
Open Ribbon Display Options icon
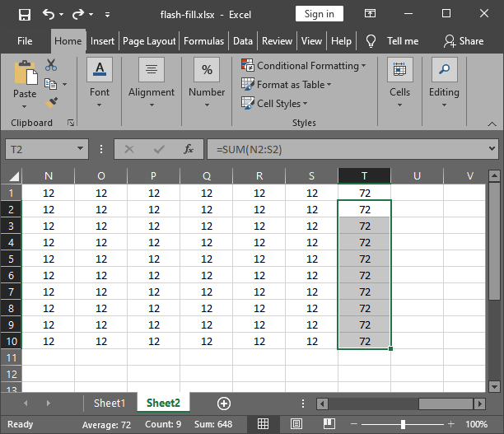pyautogui.click(x=370, y=13)
